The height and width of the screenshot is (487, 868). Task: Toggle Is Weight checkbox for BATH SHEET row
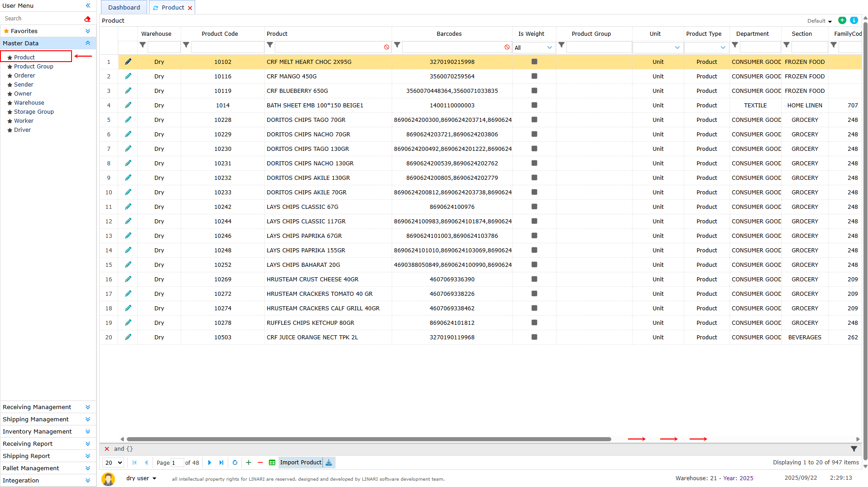click(534, 106)
